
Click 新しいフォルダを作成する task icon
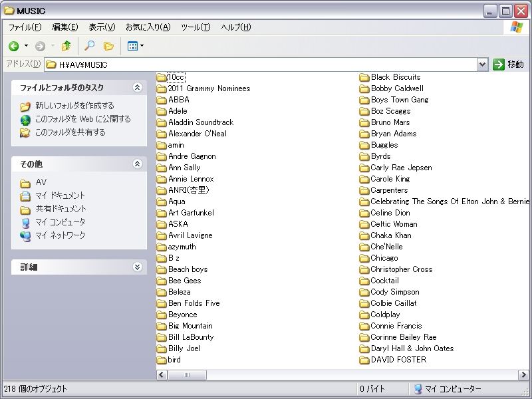pyautogui.click(x=25, y=106)
